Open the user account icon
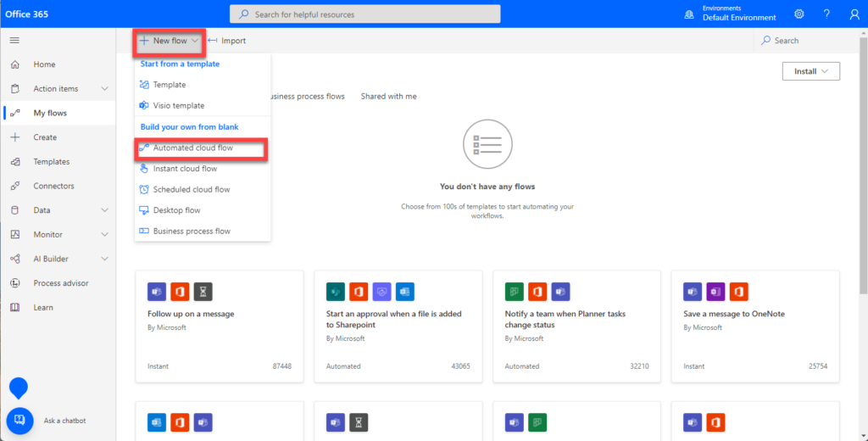868x441 pixels. point(854,14)
